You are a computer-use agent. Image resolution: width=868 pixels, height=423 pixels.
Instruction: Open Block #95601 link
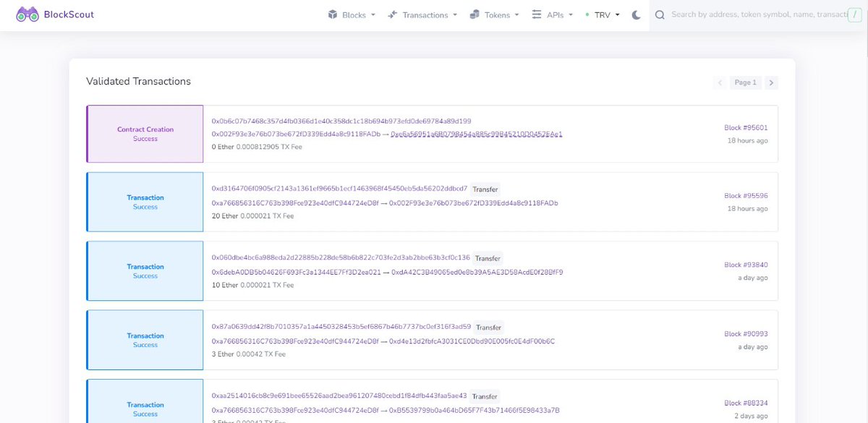[746, 128]
